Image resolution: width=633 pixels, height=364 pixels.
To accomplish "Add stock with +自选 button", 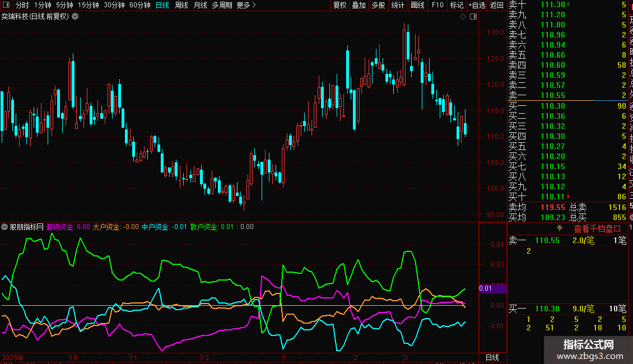I will pyautogui.click(x=476, y=5).
